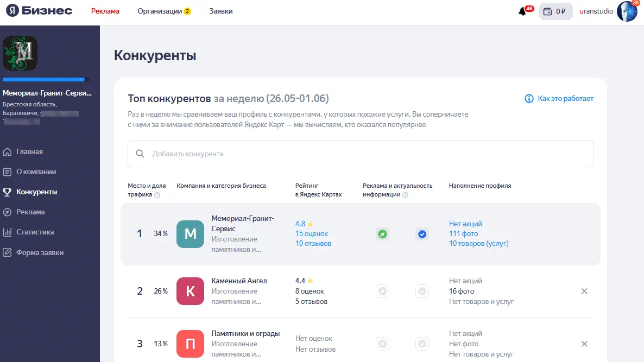This screenshot has height=362, width=644.
Task: Click blue verified checkmark for Мемориал-Гранит-Сервис
Action: [x=422, y=234]
